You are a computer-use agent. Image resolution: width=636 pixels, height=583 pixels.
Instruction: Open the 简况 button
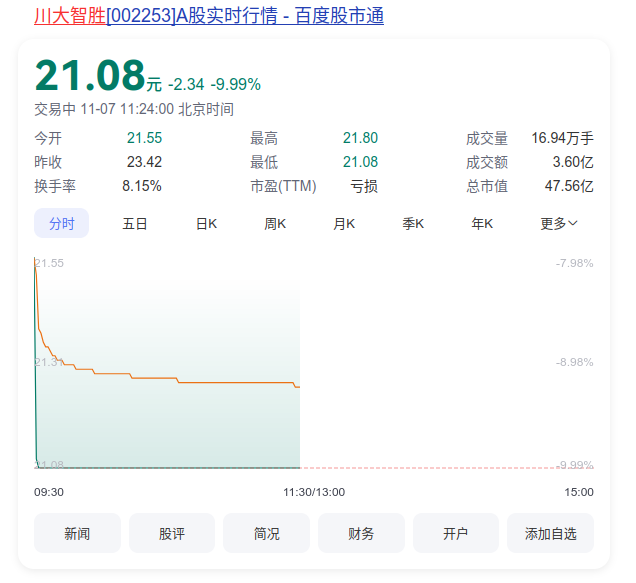pos(266,533)
